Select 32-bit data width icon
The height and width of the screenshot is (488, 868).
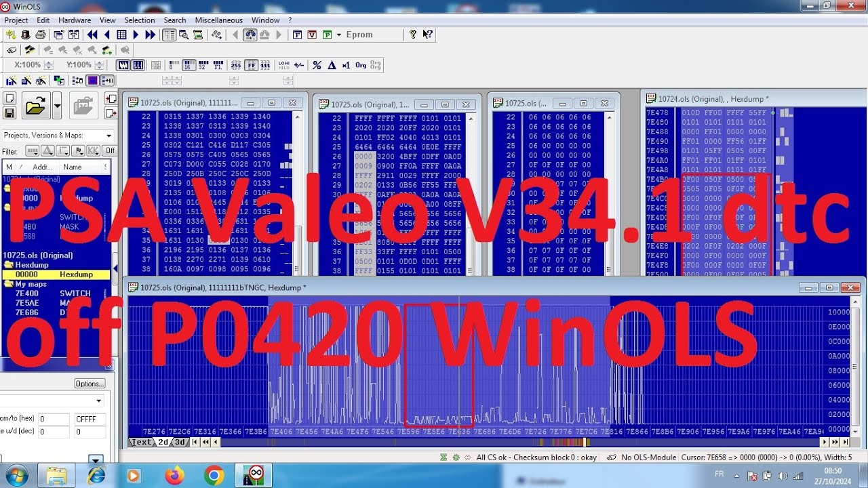203,65
